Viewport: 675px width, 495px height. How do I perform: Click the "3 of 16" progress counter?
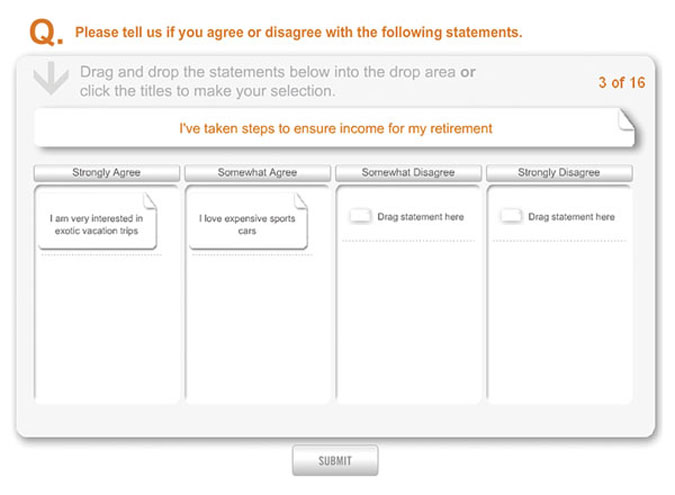(621, 82)
